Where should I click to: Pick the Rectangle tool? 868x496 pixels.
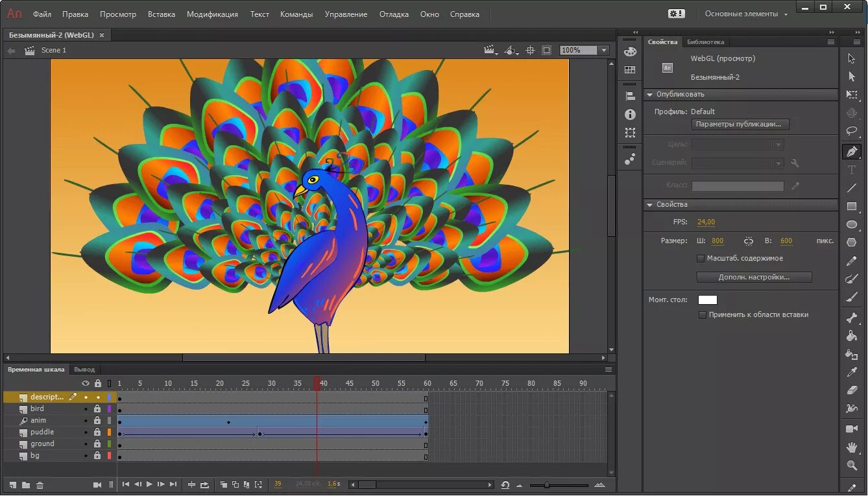pos(852,206)
